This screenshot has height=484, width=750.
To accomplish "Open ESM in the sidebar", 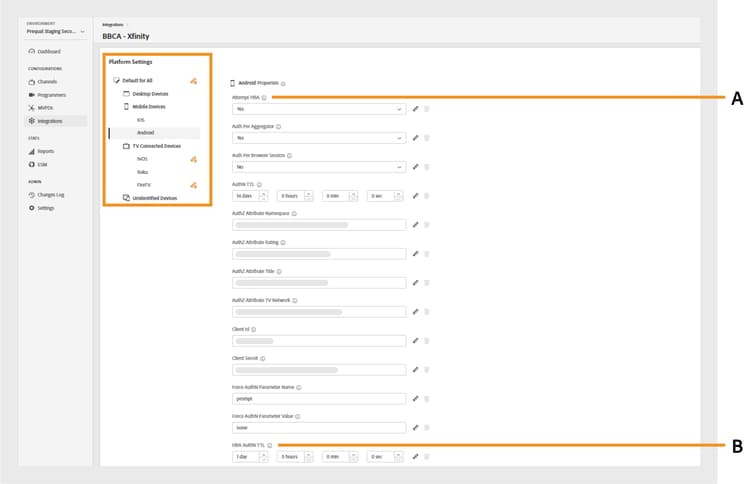I will pyautogui.click(x=38, y=165).
